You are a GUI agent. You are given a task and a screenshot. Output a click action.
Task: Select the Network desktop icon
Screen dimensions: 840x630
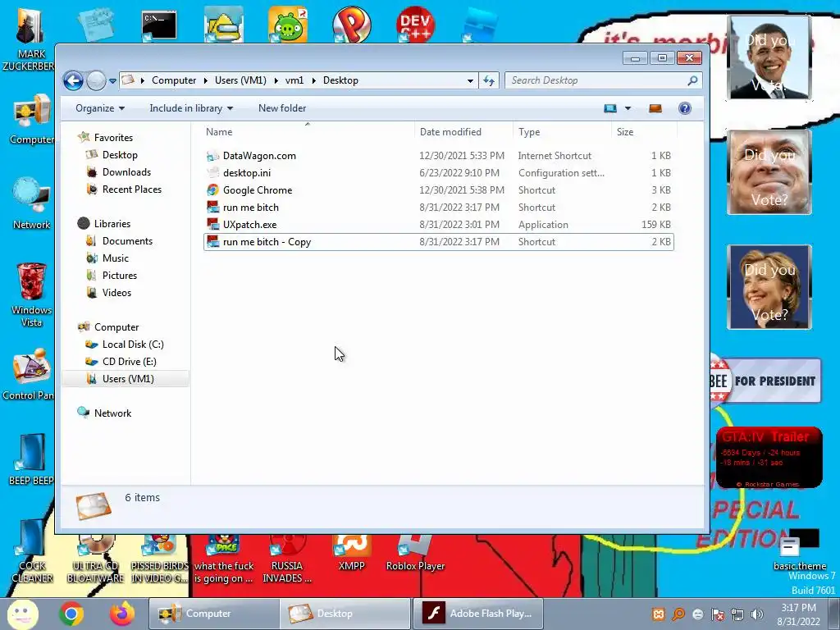(31, 204)
